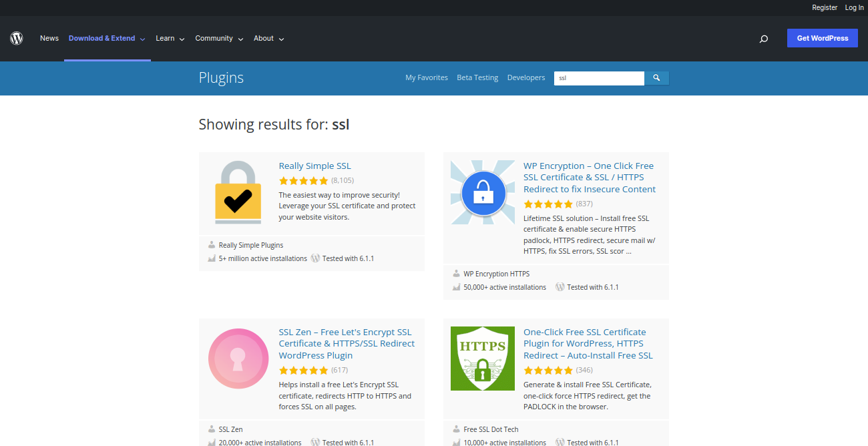Open the About menu label

click(264, 39)
